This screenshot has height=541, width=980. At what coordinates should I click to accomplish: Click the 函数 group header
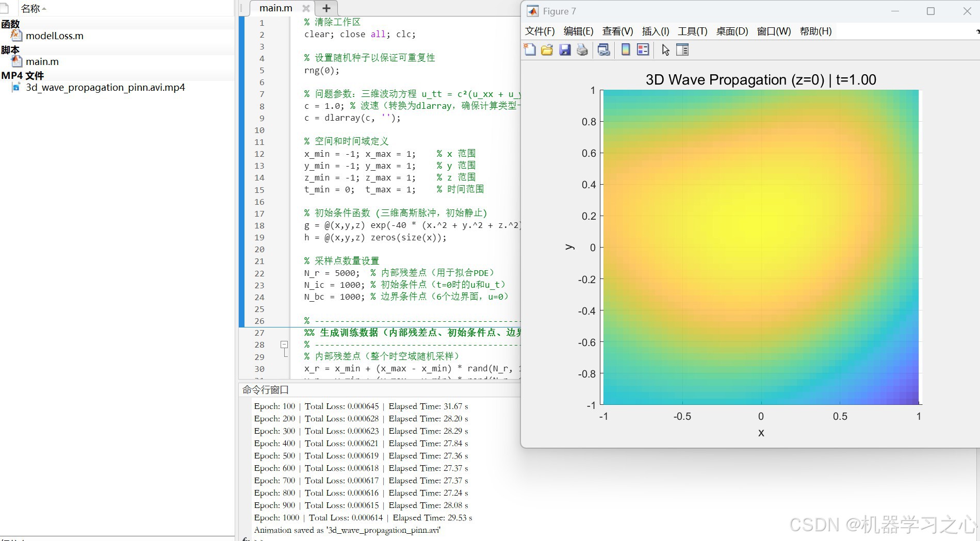(10, 24)
